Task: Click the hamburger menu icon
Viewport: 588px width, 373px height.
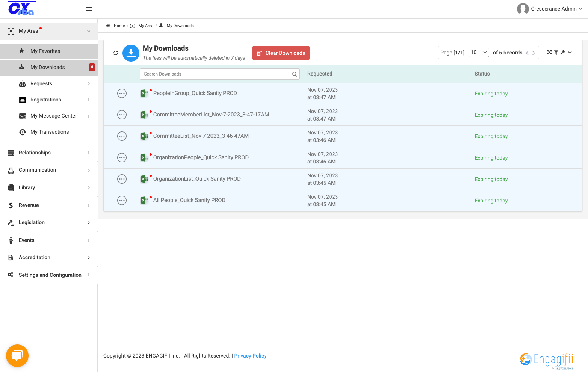Action: pyautogui.click(x=89, y=10)
